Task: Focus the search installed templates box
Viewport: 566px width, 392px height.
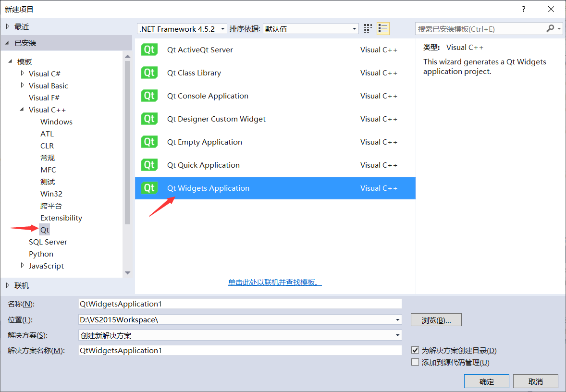Action: pyautogui.click(x=480, y=29)
